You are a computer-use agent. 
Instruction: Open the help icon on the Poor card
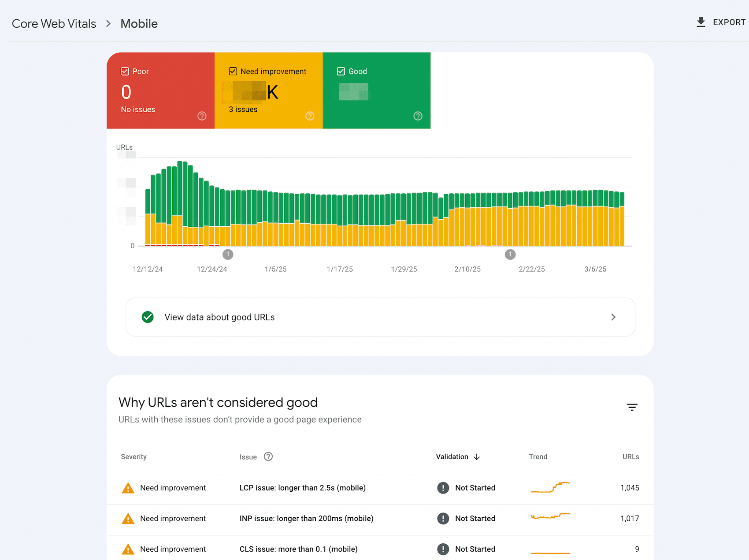tap(202, 116)
